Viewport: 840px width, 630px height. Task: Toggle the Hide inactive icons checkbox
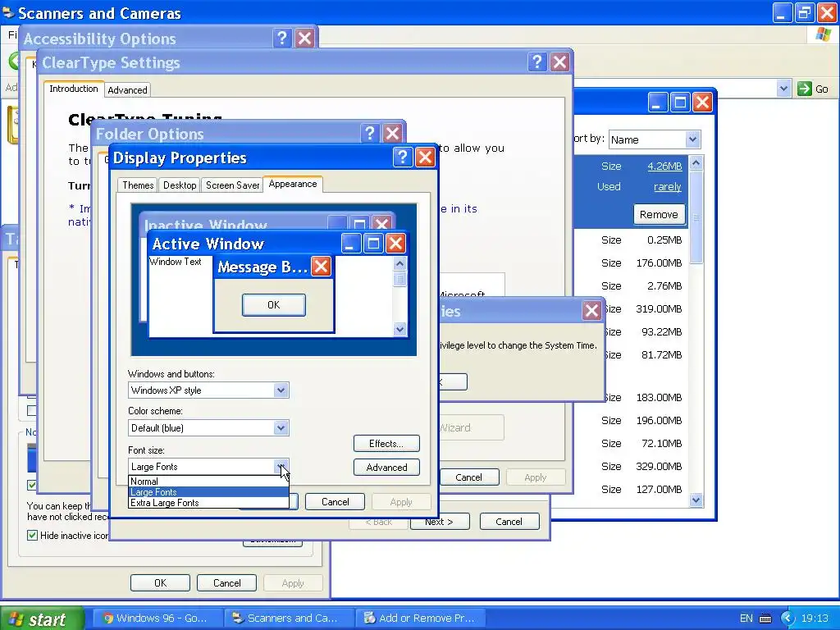point(32,535)
